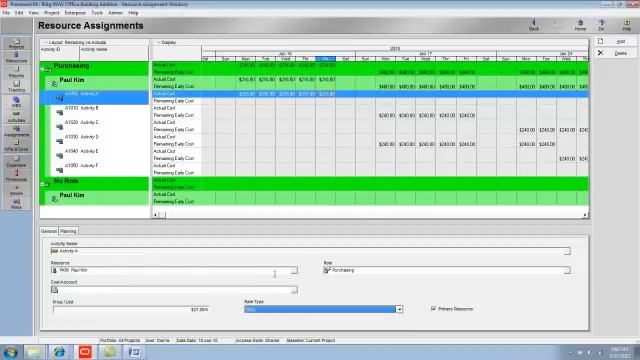Collapse Paul Kim group under Purchasing

pyautogui.click(x=48, y=84)
